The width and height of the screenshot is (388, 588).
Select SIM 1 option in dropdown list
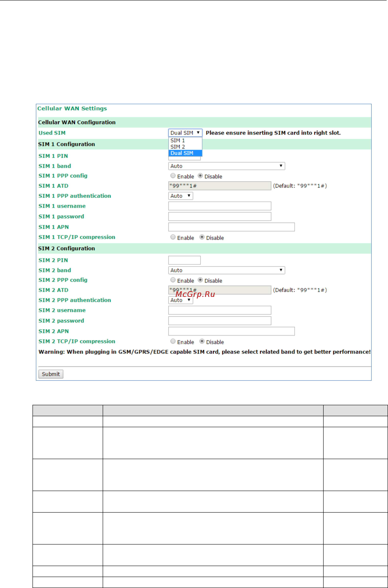(185, 140)
